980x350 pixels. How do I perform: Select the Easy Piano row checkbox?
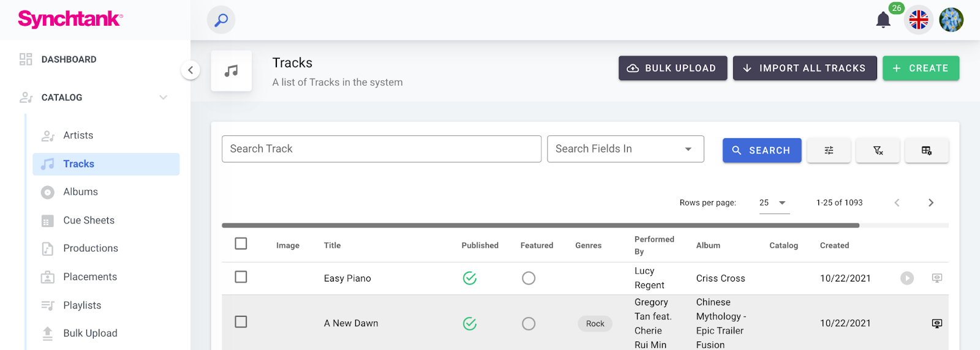tap(241, 277)
